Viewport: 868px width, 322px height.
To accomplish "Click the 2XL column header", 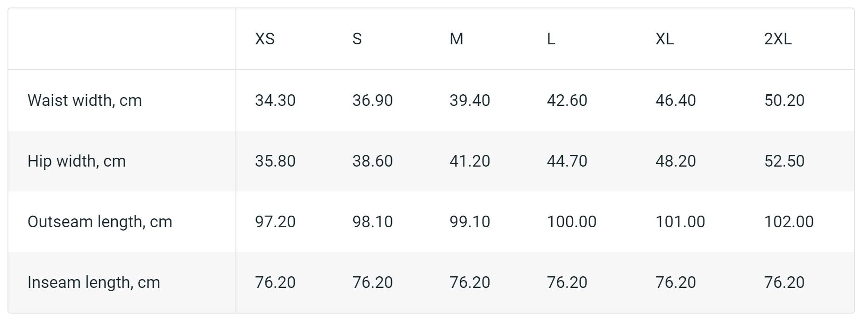I will (778, 39).
